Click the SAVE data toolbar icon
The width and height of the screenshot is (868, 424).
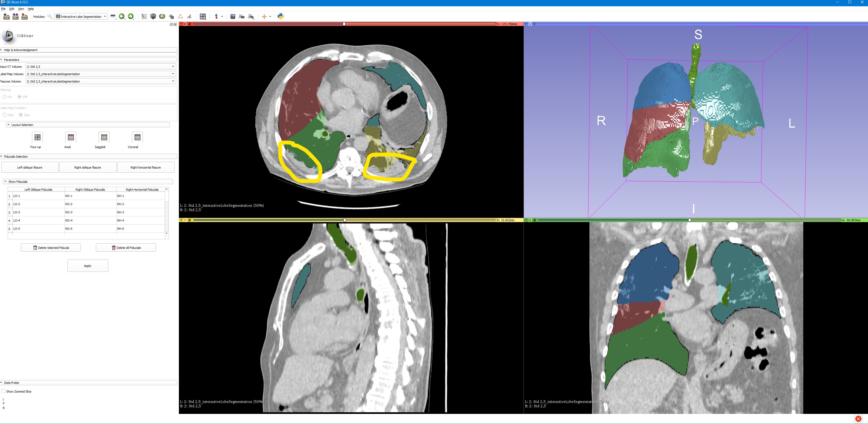[25, 16]
